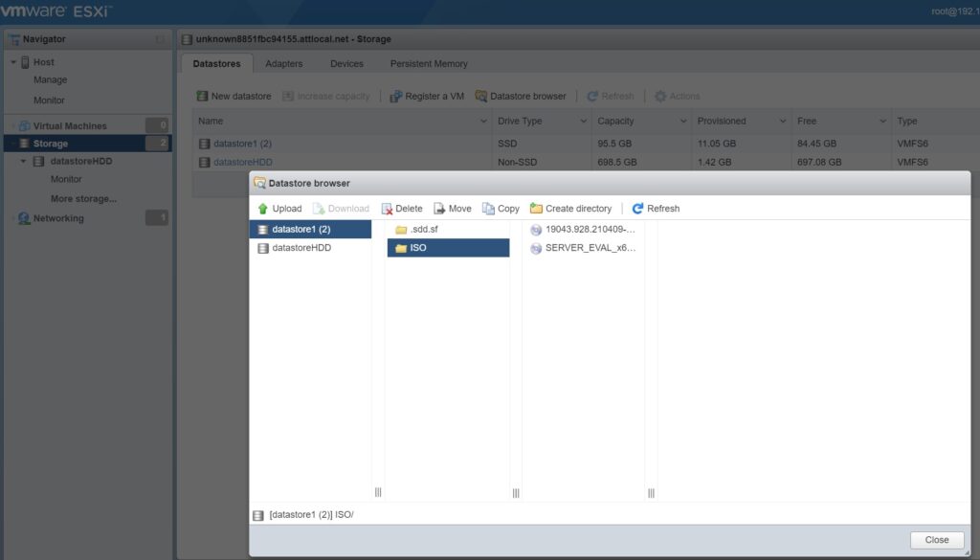Click Create directory button label

click(x=579, y=209)
